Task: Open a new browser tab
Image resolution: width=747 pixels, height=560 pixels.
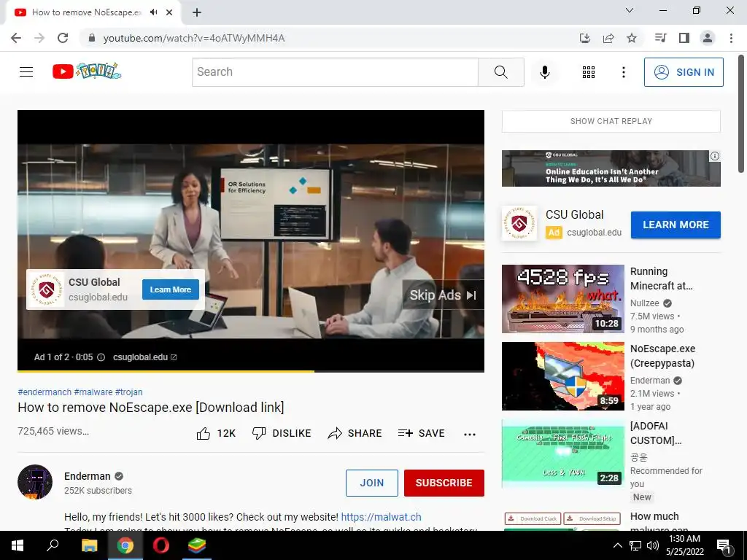Action: [x=197, y=12]
